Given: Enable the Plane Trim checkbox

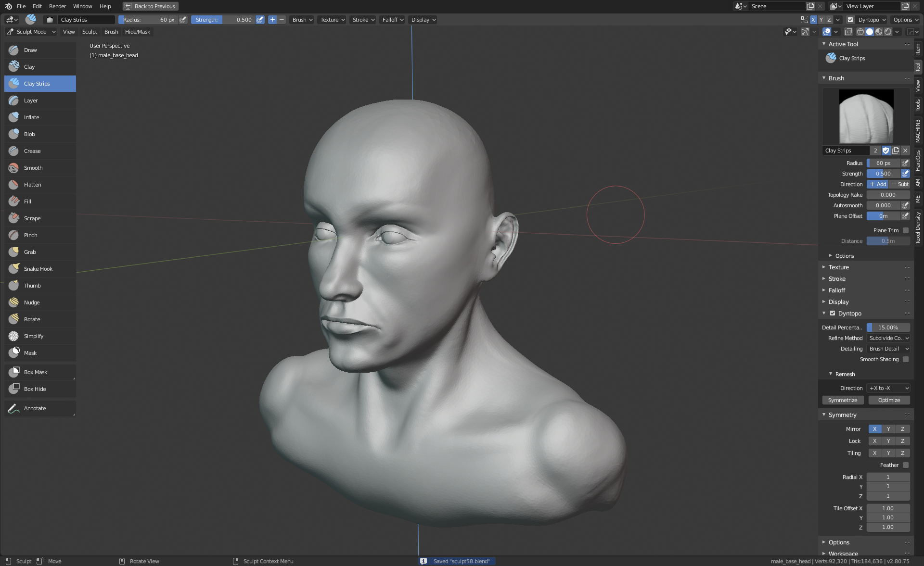Looking at the screenshot, I should click(906, 230).
